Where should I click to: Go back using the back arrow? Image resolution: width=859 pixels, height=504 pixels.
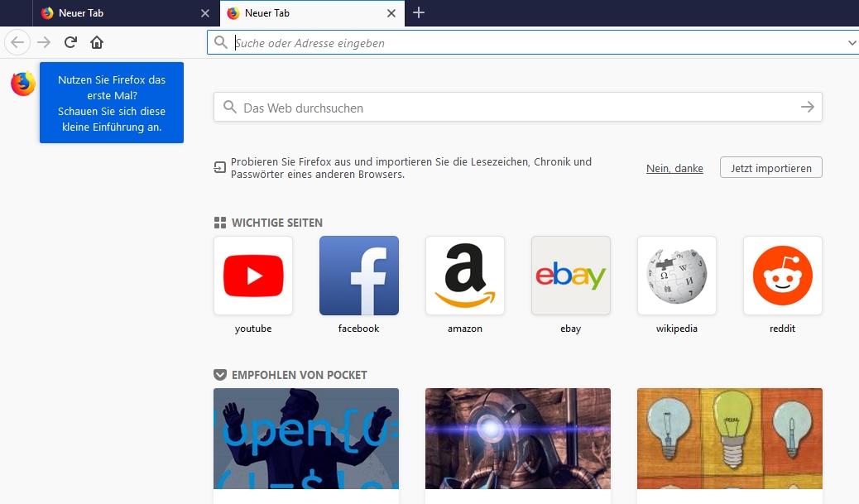click(x=17, y=42)
